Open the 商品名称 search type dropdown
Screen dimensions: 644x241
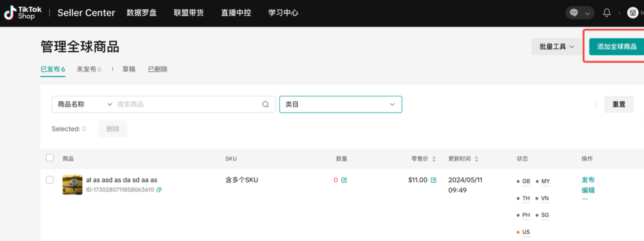pos(85,104)
